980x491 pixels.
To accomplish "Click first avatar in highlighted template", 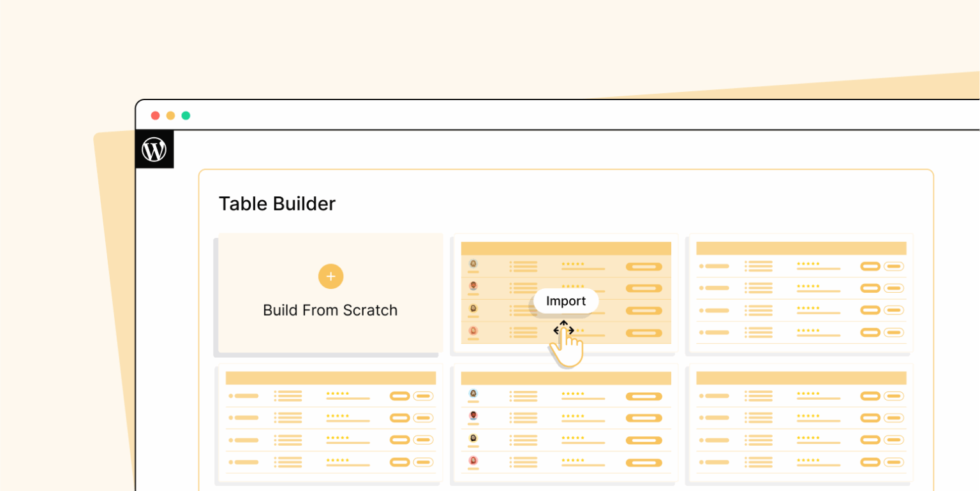I will 473,263.
